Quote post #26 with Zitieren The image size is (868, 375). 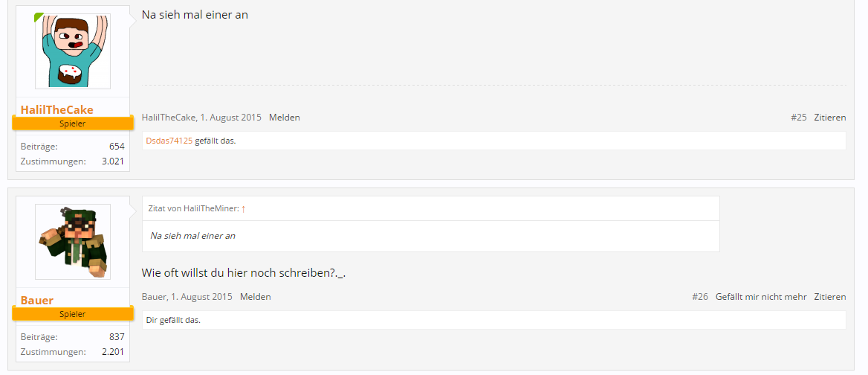coord(829,297)
